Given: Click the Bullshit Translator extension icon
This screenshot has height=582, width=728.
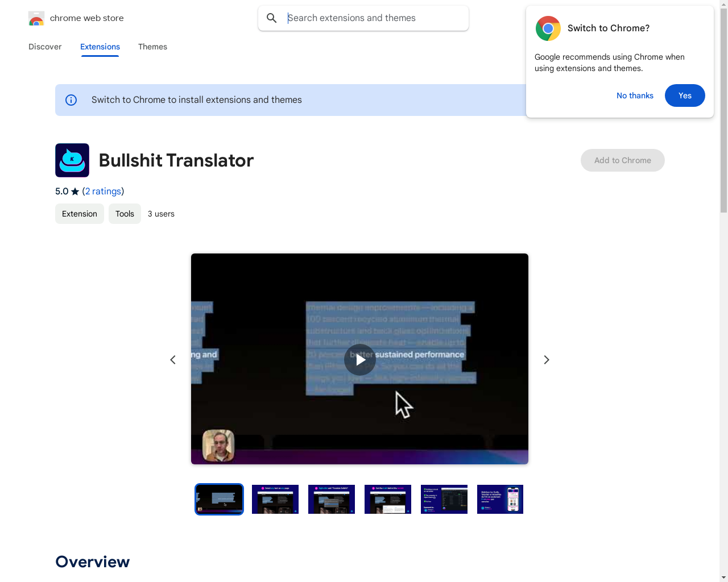Looking at the screenshot, I should click(x=72, y=160).
